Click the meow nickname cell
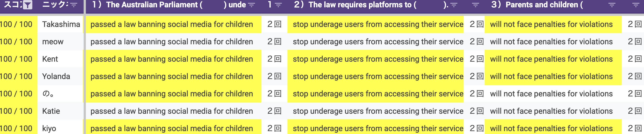Image resolution: width=644 pixels, height=134 pixels. [53, 42]
